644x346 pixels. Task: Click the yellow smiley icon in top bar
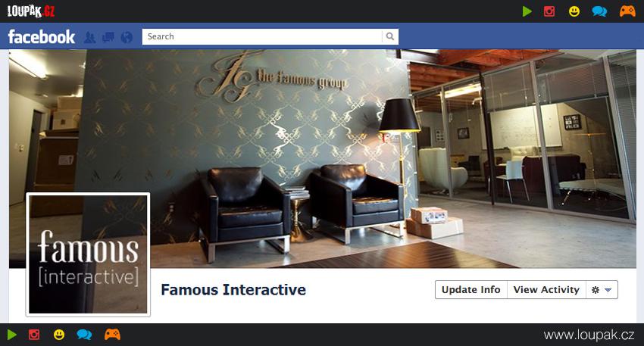(574, 11)
